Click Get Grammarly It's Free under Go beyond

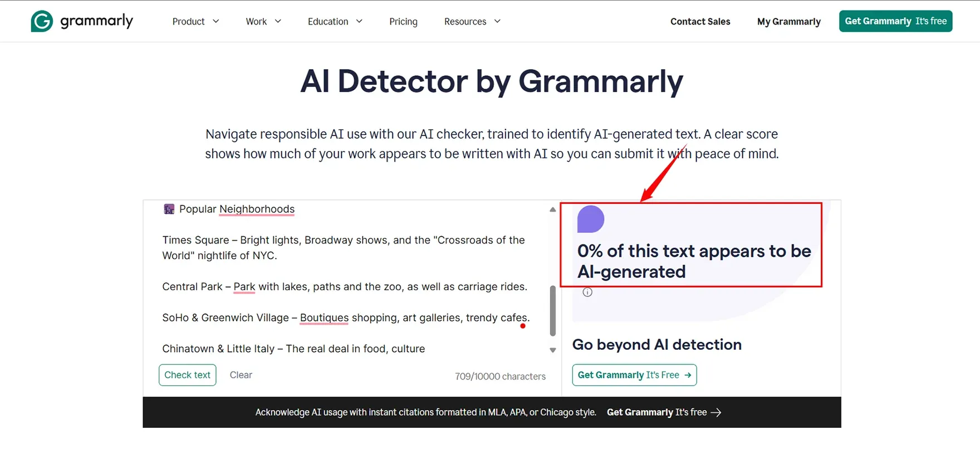pos(634,375)
